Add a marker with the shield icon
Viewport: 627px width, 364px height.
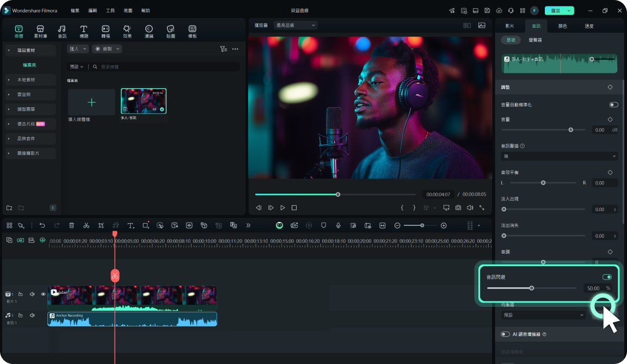tap(323, 225)
